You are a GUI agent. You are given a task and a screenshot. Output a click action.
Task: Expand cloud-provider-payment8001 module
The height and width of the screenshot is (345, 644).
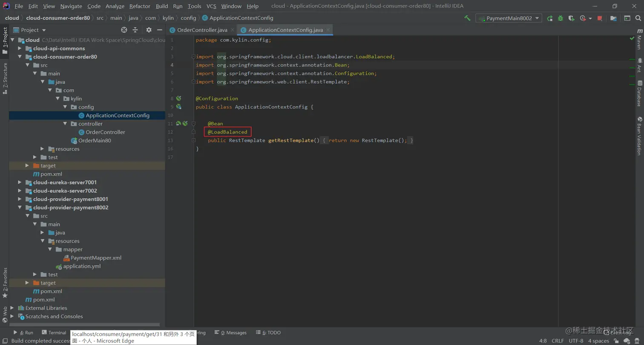[x=20, y=199]
